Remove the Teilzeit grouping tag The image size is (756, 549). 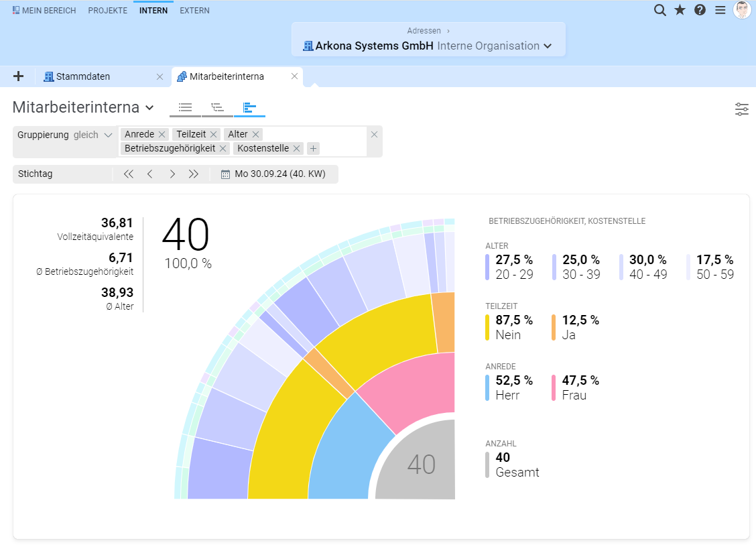(214, 135)
